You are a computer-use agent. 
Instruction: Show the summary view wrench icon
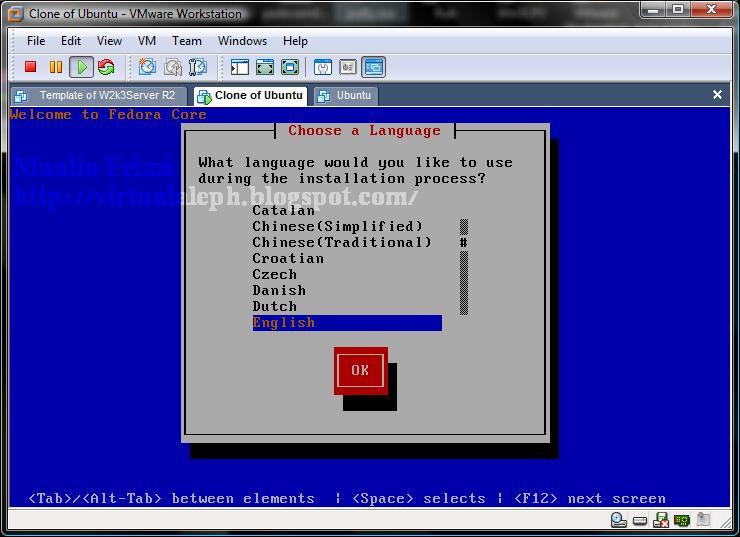323,67
